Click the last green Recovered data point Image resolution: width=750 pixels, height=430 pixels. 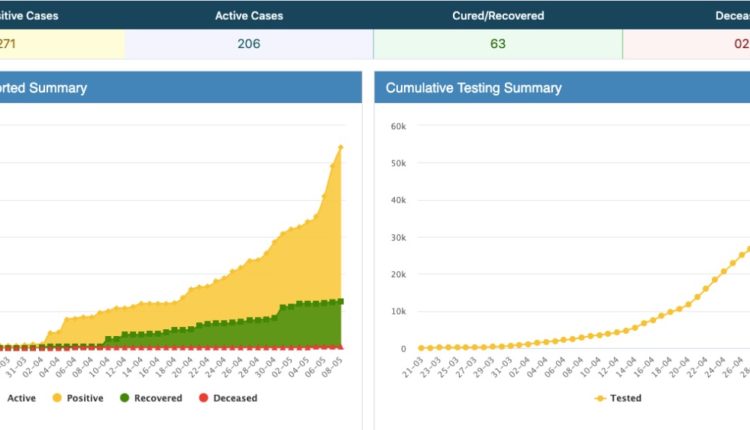(x=341, y=301)
